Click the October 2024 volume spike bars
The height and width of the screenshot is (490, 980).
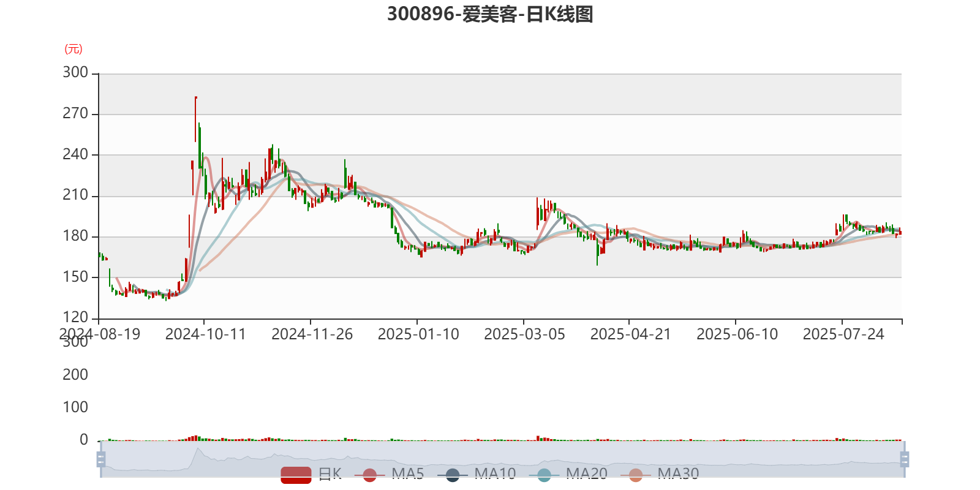(x=194, y=438)
